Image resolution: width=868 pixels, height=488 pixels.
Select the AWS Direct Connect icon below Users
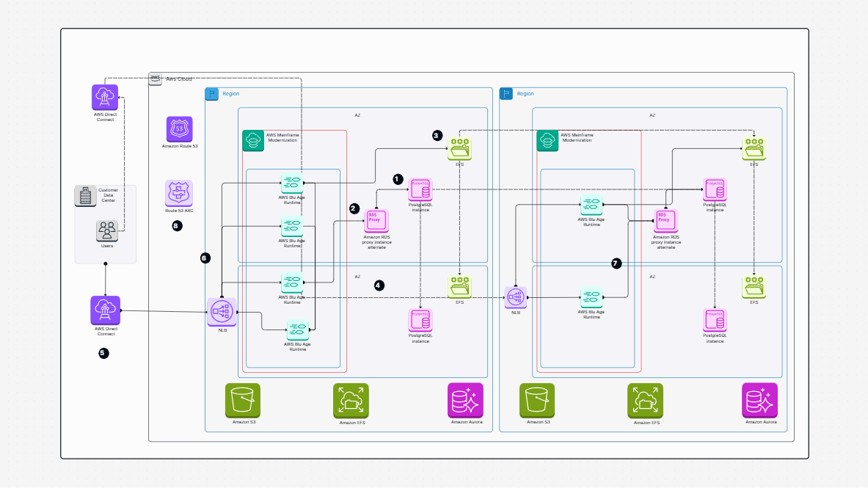pyautogui.click(x=105, y=310)
